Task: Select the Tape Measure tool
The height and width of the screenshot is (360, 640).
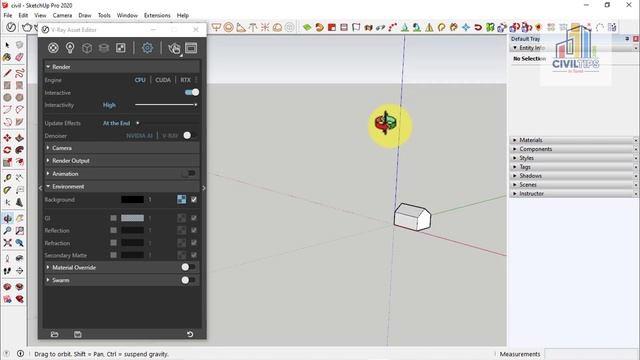Action: 7,178
